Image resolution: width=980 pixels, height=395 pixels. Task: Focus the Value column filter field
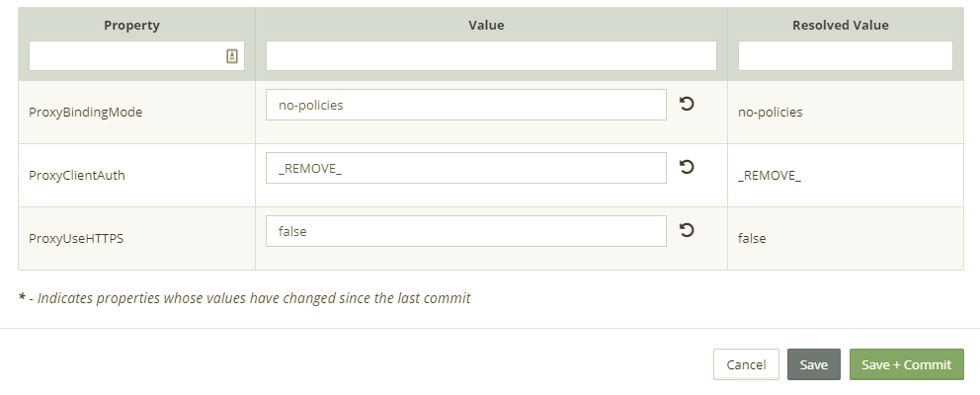tap(491, 56)
